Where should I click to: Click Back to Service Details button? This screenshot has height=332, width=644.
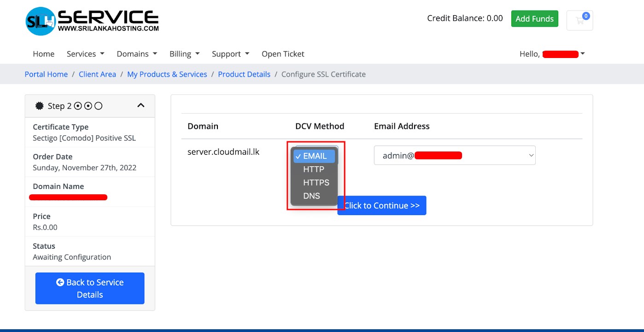[x=90, y=288]
